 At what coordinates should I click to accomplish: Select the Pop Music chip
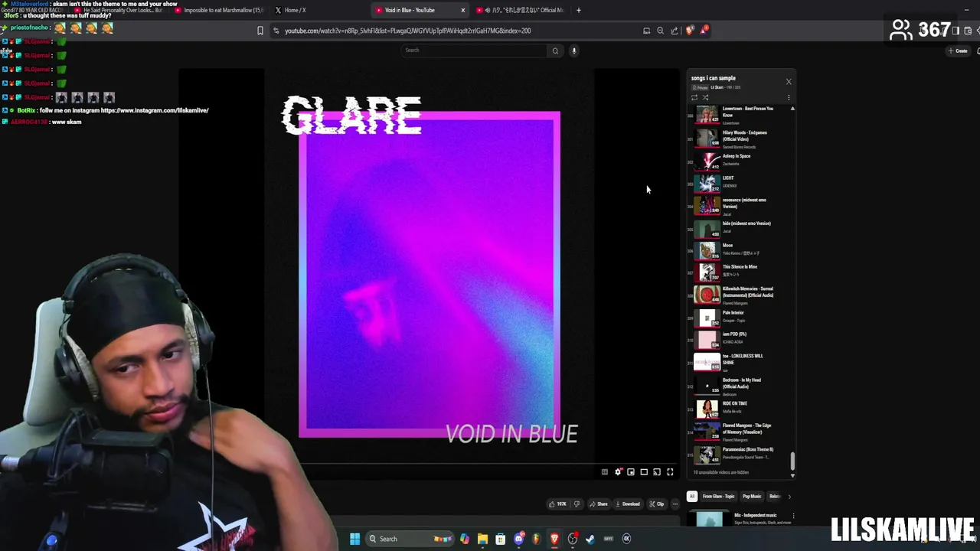click(x=752, y=496)
